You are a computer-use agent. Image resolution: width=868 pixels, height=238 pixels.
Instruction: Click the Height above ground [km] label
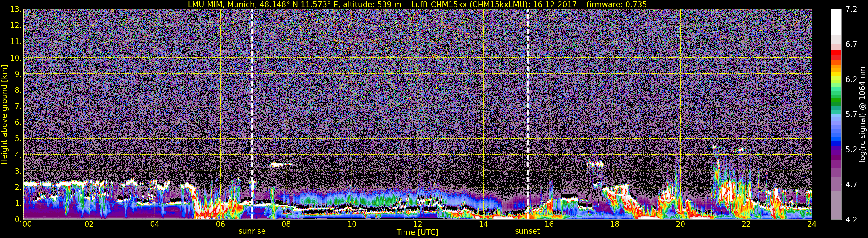pos(4,114)
